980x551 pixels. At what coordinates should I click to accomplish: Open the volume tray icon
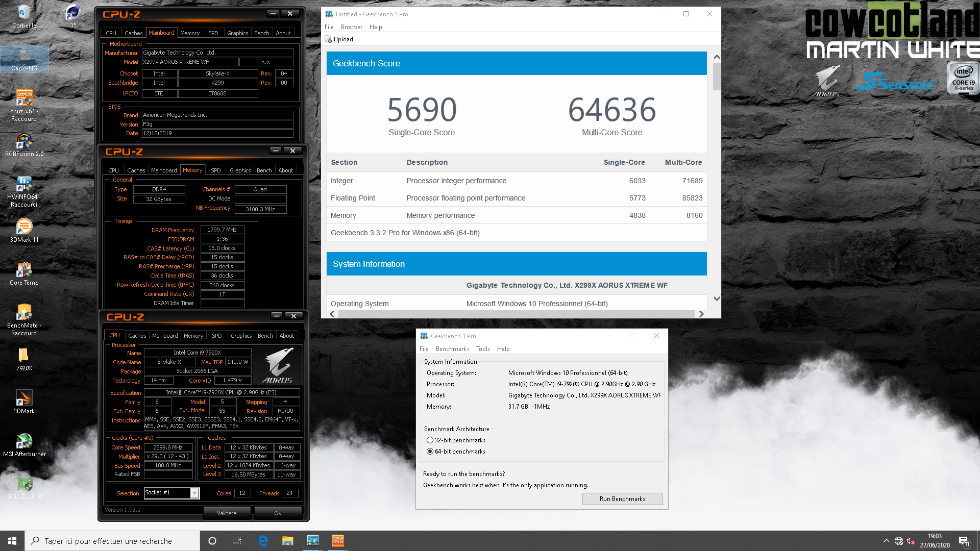point(911,541)
